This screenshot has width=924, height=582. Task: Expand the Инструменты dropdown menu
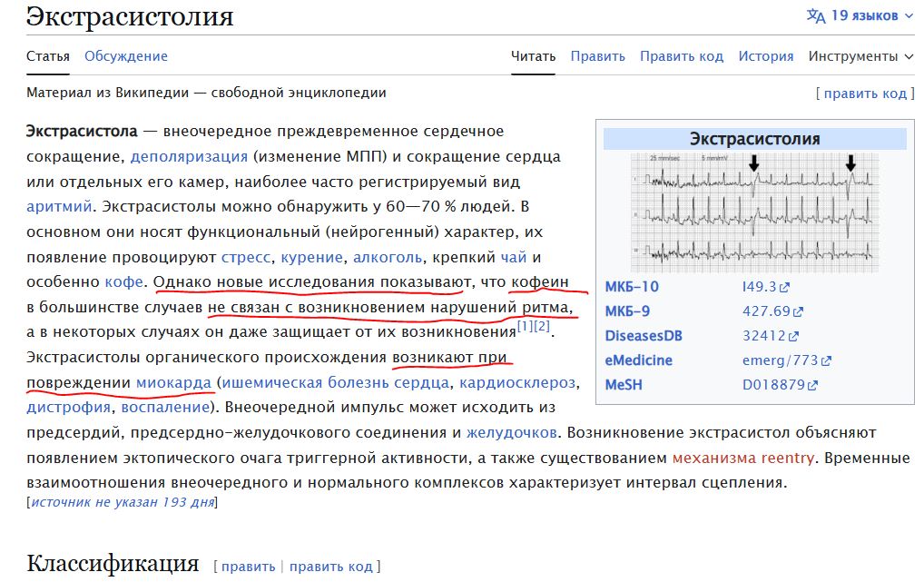[x=861, y=56]
